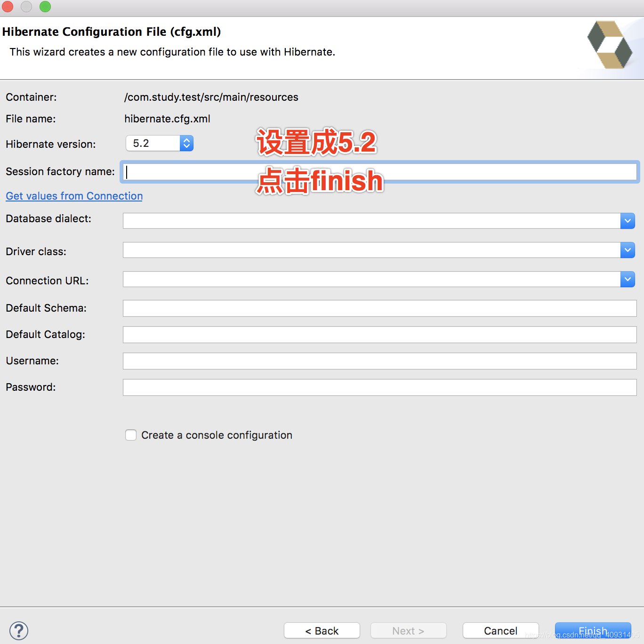
Task: Enable Create a console configuration checkbox
Action: pos(131,435)
